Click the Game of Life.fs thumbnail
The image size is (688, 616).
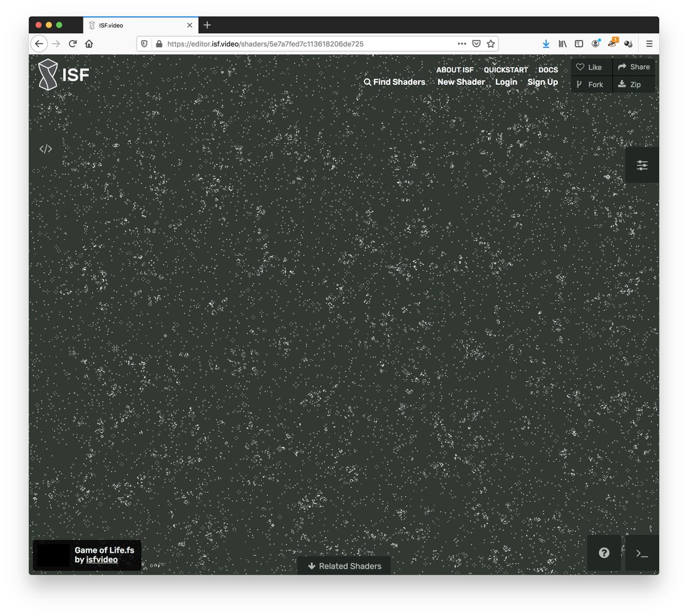pyautogui.click(x=53, y=555)
